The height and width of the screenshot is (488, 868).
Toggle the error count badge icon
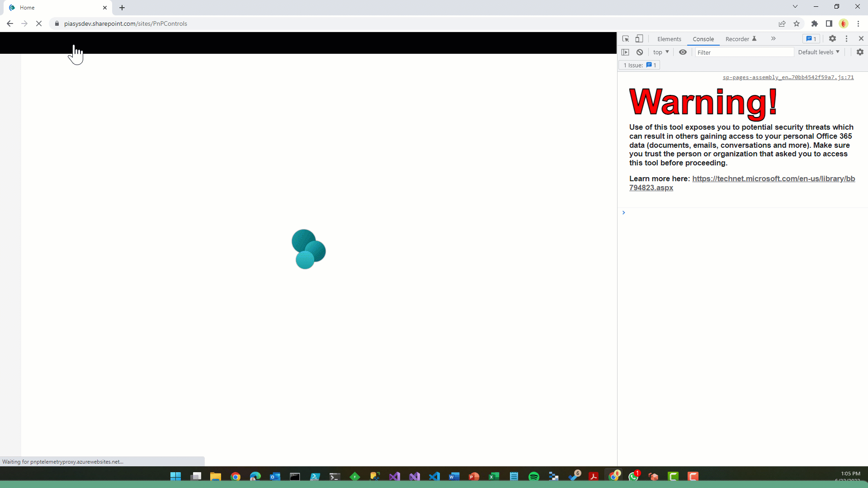point(811,39)
